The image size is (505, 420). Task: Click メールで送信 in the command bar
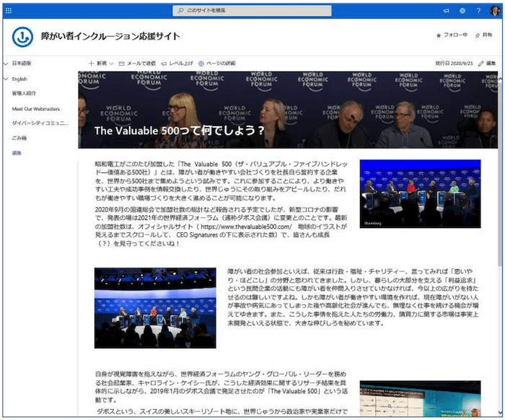tap(137, 64)
